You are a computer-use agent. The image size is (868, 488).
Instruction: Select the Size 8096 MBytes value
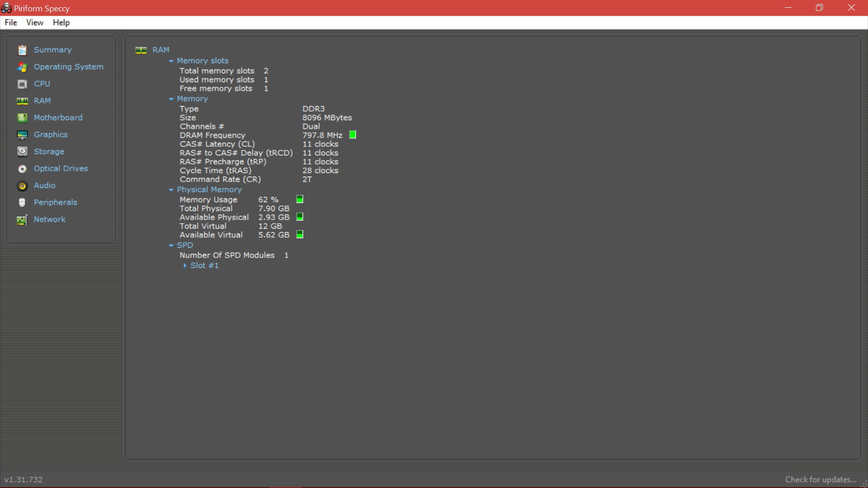327,117
